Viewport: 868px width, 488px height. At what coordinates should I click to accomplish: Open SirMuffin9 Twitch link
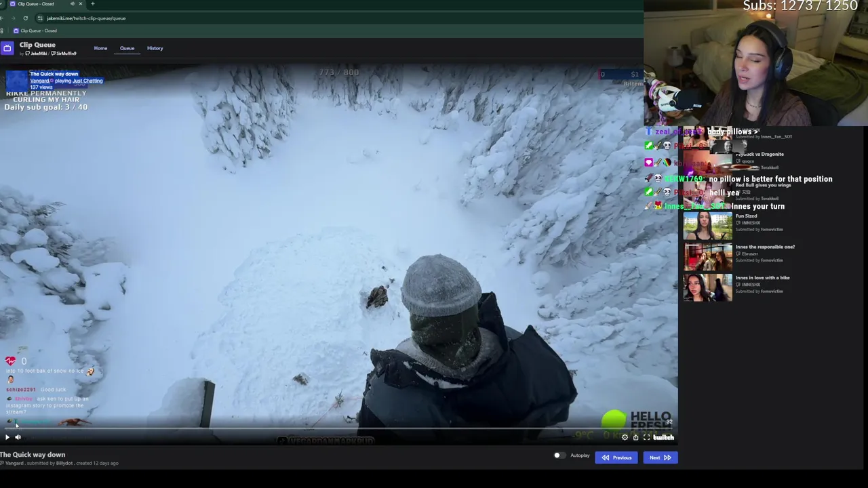(x=64, y=54)
